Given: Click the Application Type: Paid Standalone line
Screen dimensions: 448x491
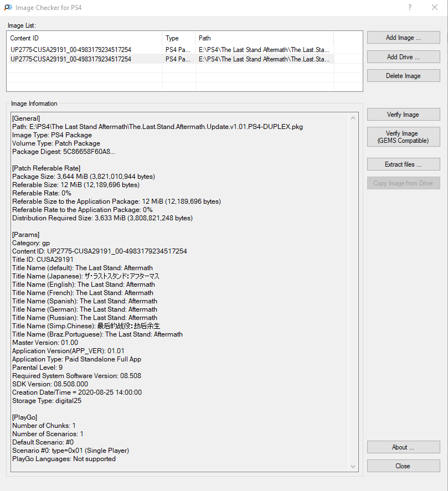Looking at the screenshot, I should [x=77, y=359].
